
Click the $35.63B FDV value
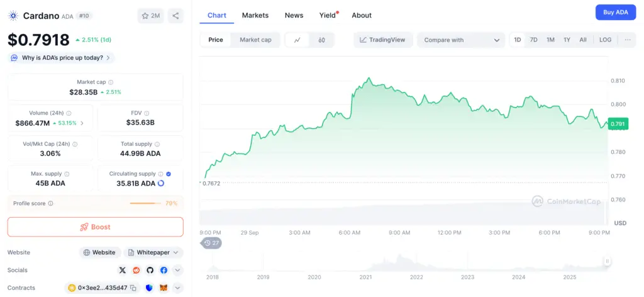coord(140,123)
